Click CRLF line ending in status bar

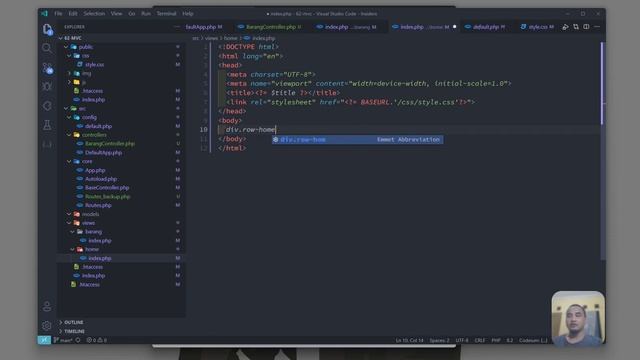[x=480, y=340]
